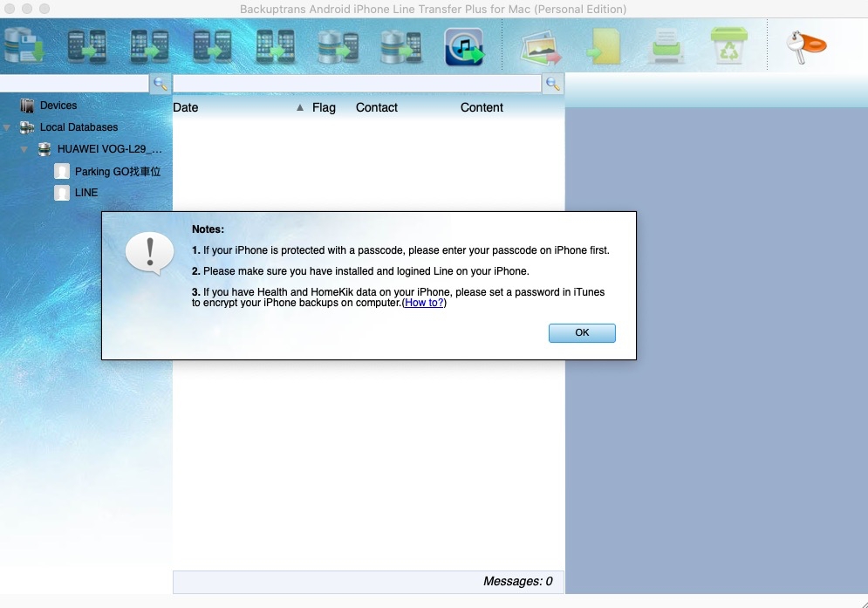This screenshot has height=608, width=868.
Task: Click the backup messages to database icon
Action: pyautogui.click(x=24, y=46)
